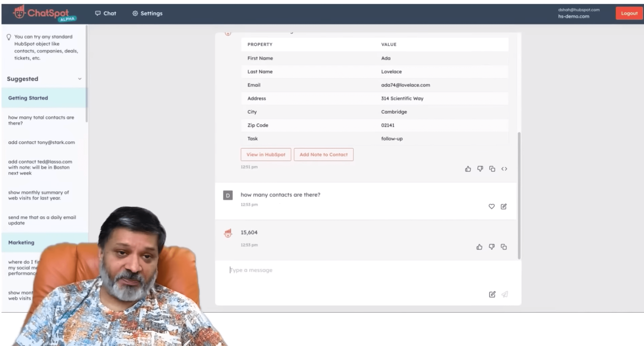
Task: Select 'add contact tony@stark.com' suggestion
Action: [42, 142]
